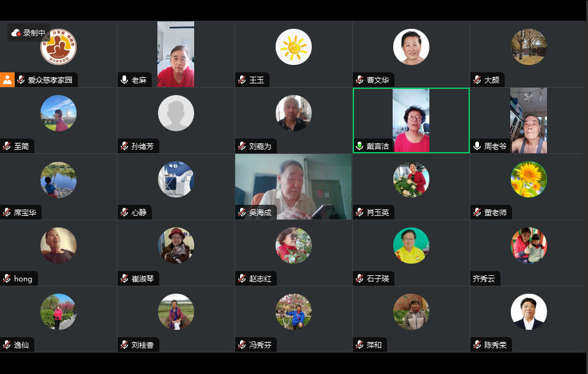Screen dimensions: 588x374
Task: Click the 周老爷 video feed
Action: tap(529, 121)
